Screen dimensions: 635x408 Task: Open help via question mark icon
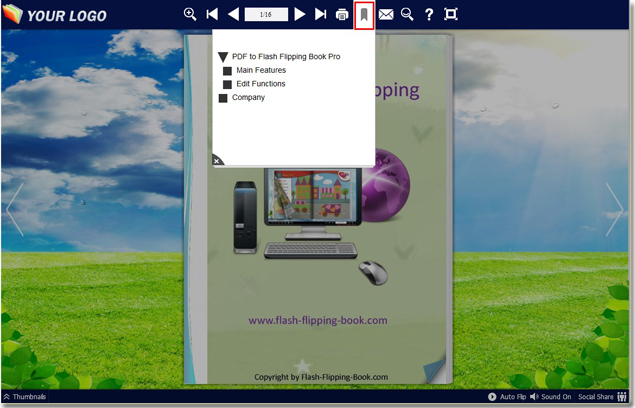coord(429,14)
